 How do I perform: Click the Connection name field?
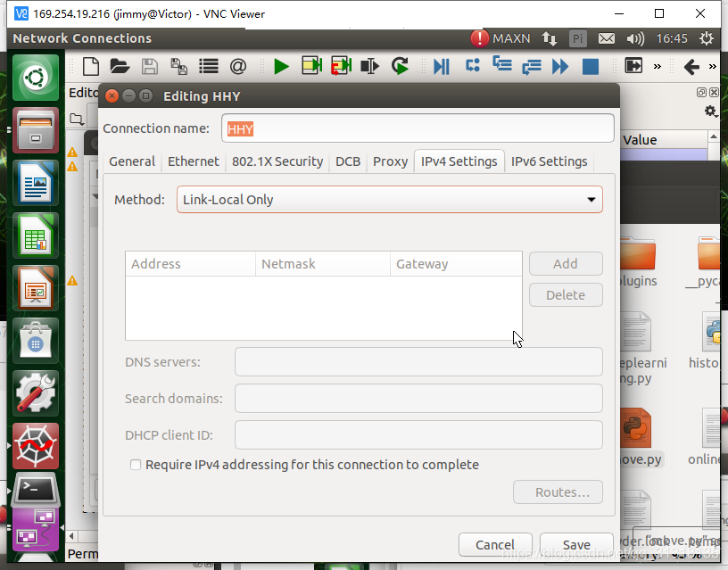point(418,128)
